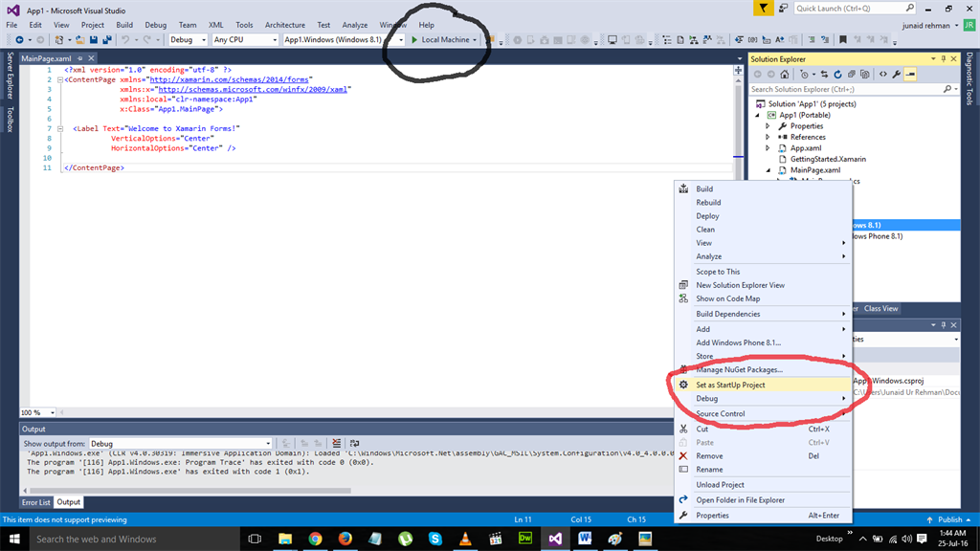Open the schemas.microsoft.com winfx link
The width and height of the screenshot is (980, 551).
253,89
